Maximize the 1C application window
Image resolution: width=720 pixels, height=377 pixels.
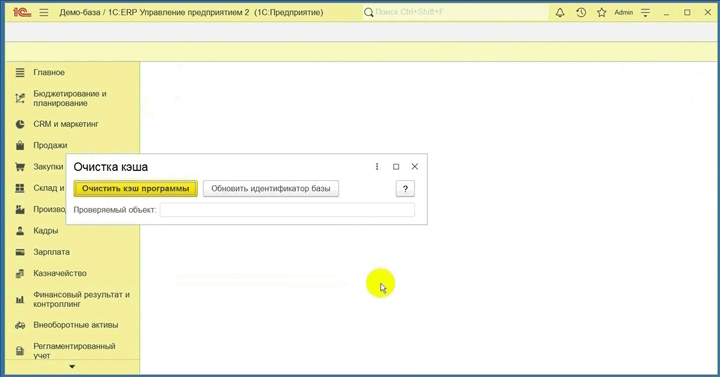(687, 13)
